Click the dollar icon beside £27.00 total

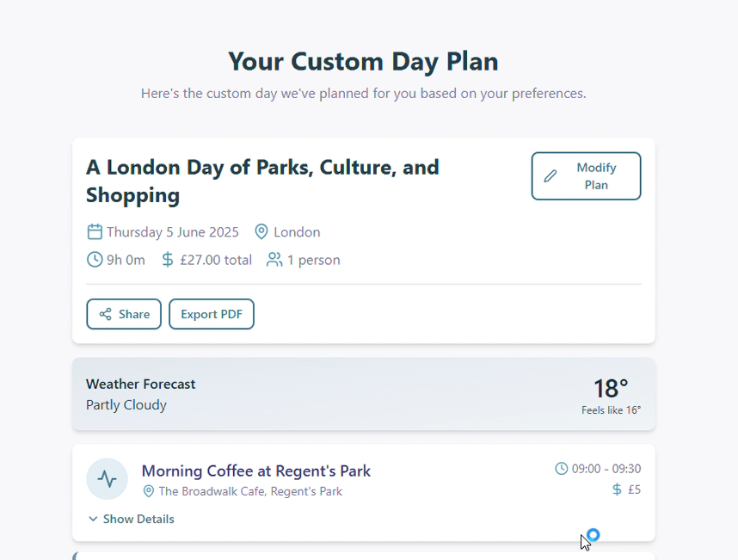pyautogui.click(x=168, y=260)
